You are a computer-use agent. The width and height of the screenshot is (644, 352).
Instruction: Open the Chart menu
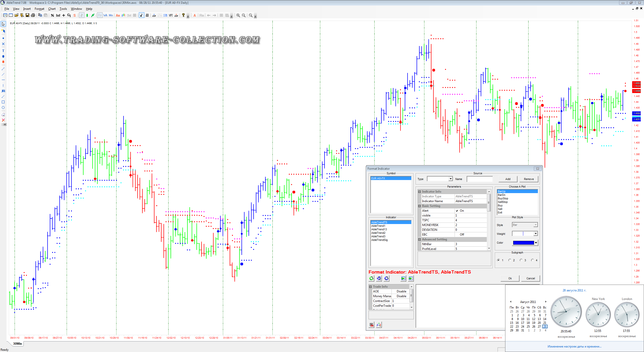[52, 9]
